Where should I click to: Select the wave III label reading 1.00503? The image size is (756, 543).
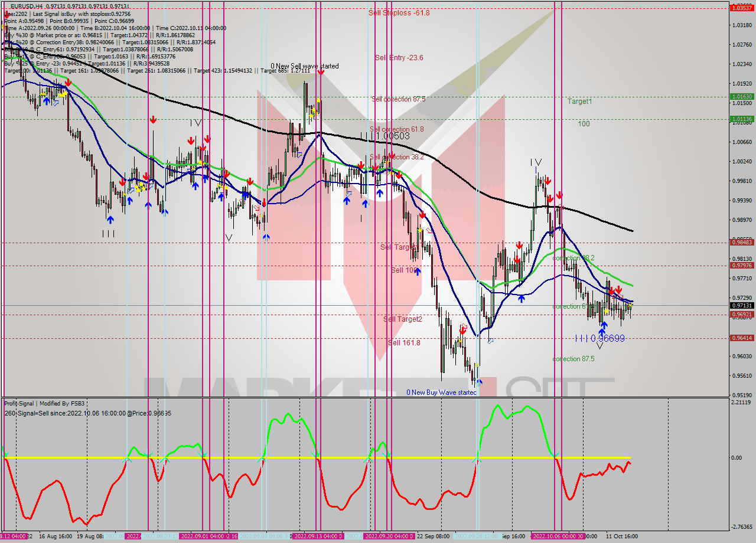click(385, 136)
